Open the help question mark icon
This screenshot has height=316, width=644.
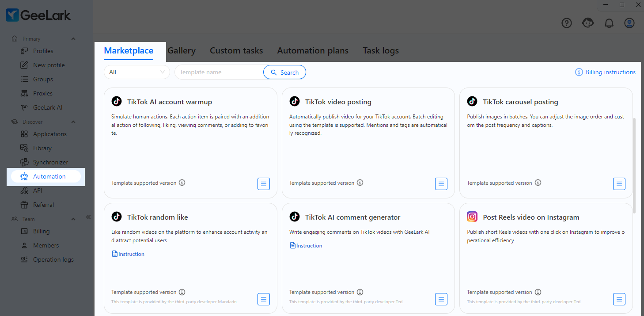coord(567,23)
